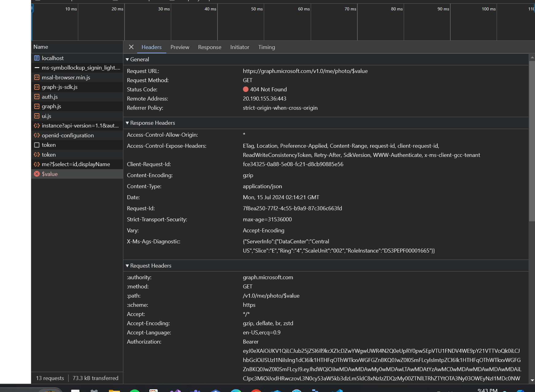Select Accept-Language value en-US,en;q=0.9
The width and height of the screenshot is (535, 392).
[262, 333]
